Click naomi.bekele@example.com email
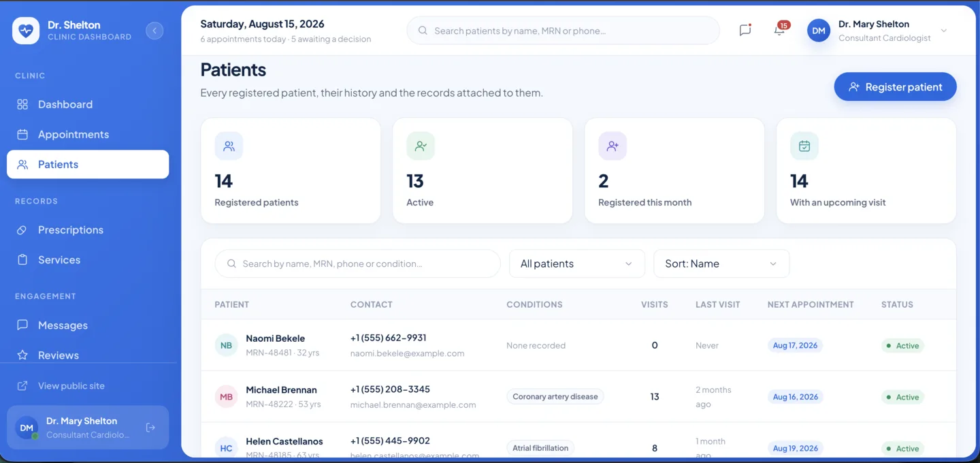The image size is (980, 463). [407, 353]
